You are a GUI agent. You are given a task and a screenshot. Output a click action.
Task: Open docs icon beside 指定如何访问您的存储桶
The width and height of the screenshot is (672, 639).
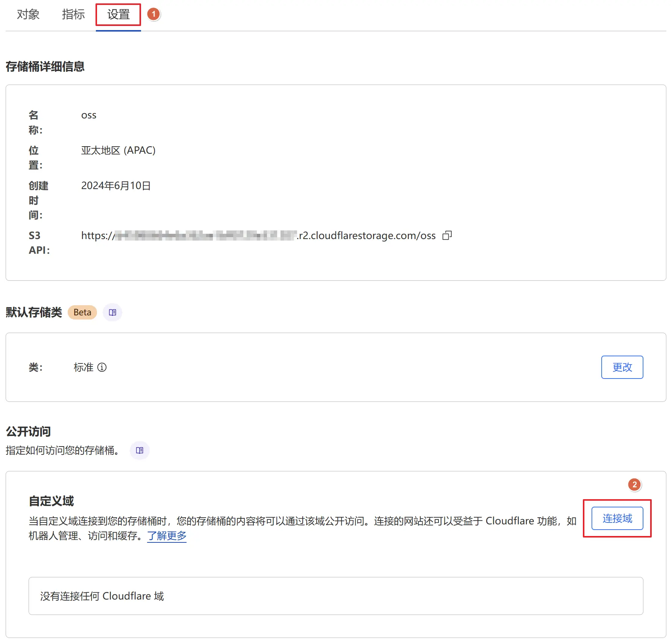coord(140,450)
